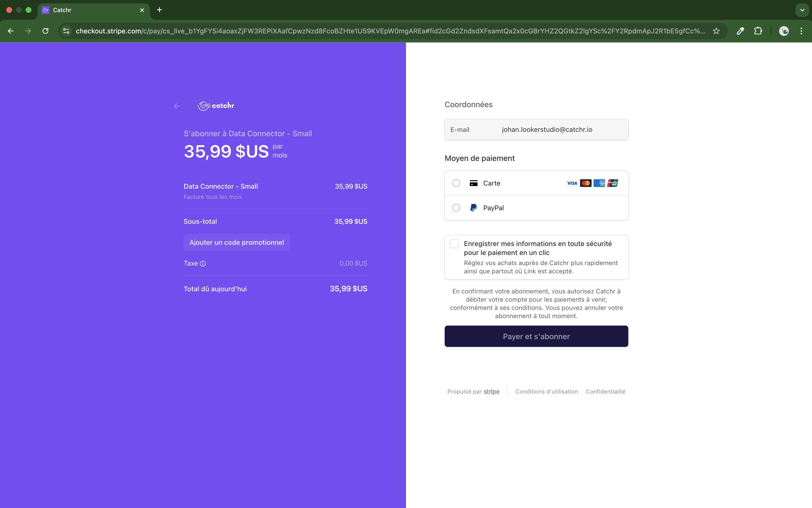Click Payer et s'abonner button
The width and height of the screenshot is (812, 508).
(x=536, y=336)
